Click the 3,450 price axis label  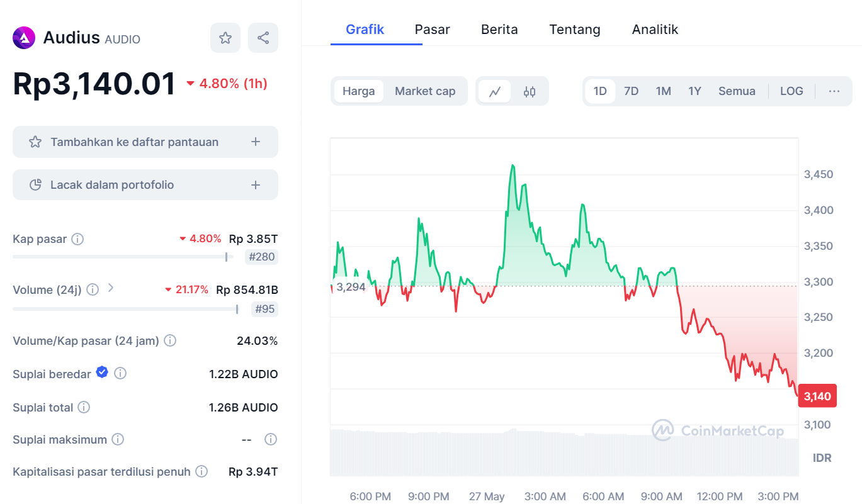[x=818, y=174]
